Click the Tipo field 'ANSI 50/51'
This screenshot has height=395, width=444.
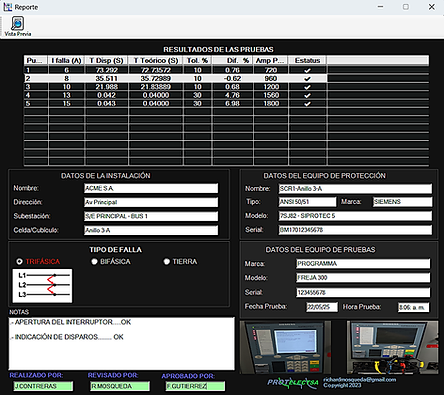pyautogui.click(x=307, y=202)
